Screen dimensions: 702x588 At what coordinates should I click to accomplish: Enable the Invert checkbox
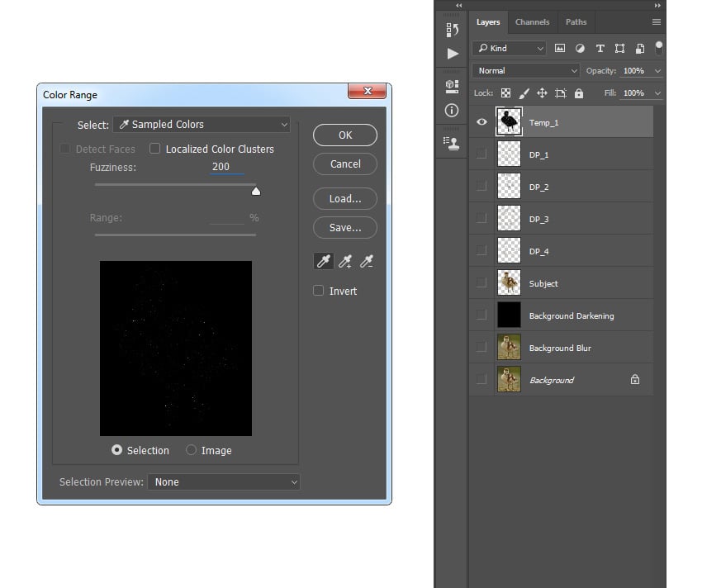[x=319, y=291]
